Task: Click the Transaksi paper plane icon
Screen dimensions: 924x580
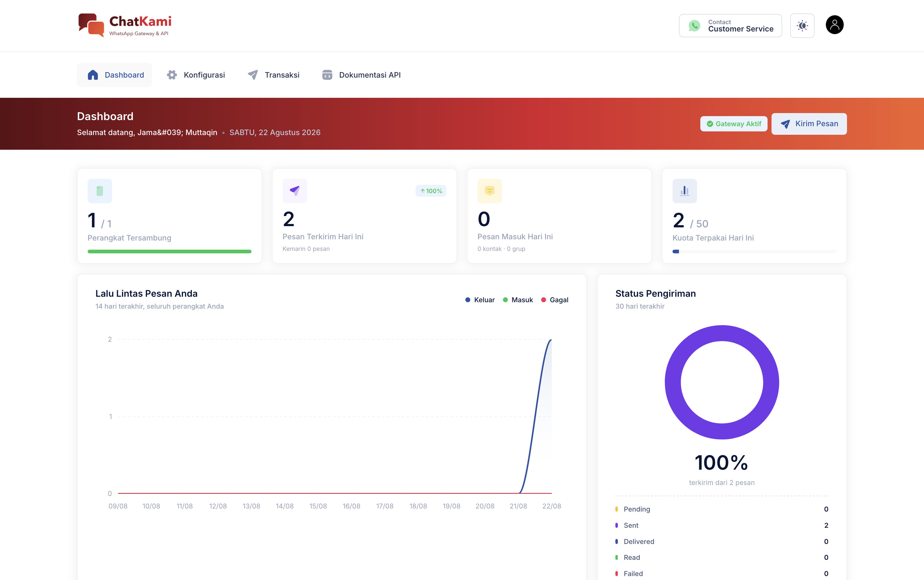Action: tap(253, 75)
